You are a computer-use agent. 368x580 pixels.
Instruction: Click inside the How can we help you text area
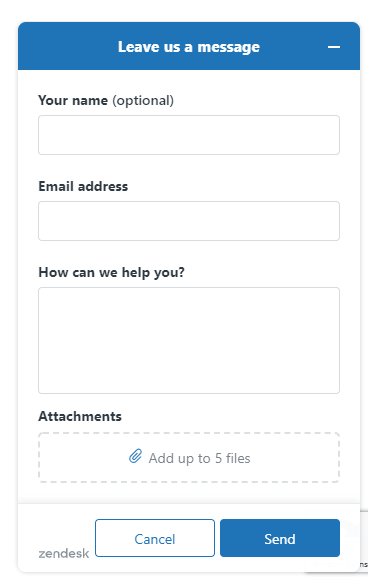[x=189, y=340]
